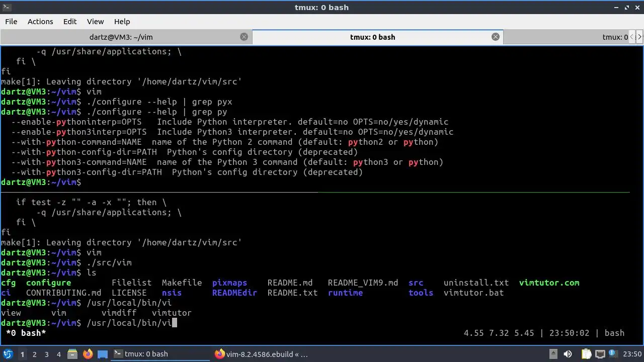Minimize the tmux terminal window
Image resolution: width=644 pixels, height=362 pixels.
(x=617, y=7)
